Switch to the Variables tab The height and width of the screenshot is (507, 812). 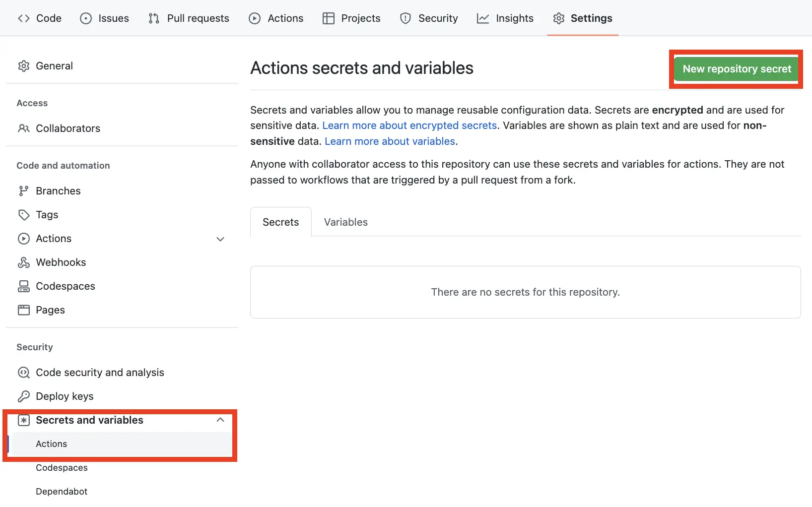[x=345, y=222]
